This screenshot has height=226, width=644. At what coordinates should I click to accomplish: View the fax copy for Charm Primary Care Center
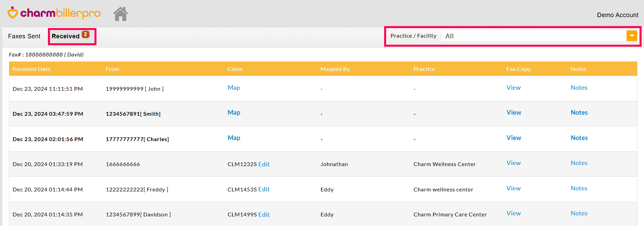(514, 213)
